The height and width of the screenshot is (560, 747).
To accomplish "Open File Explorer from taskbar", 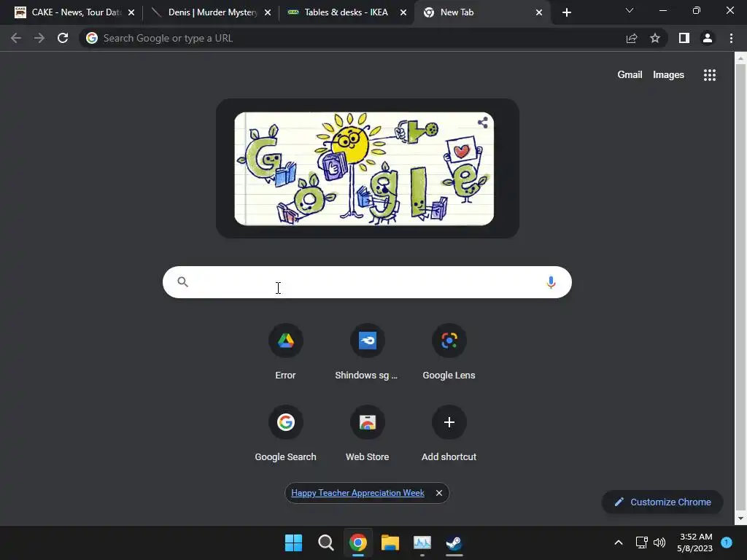I will (390, 542).
